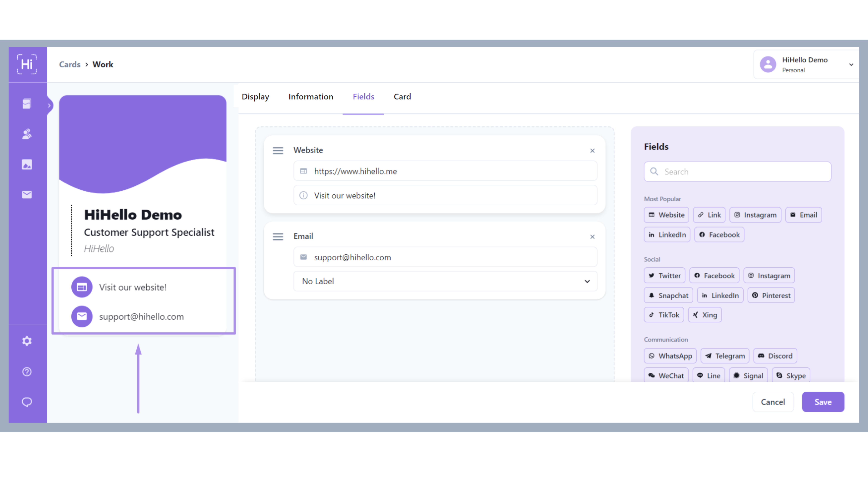Add a Link field
The image size is (868, 488).
[x=709, y=215]
